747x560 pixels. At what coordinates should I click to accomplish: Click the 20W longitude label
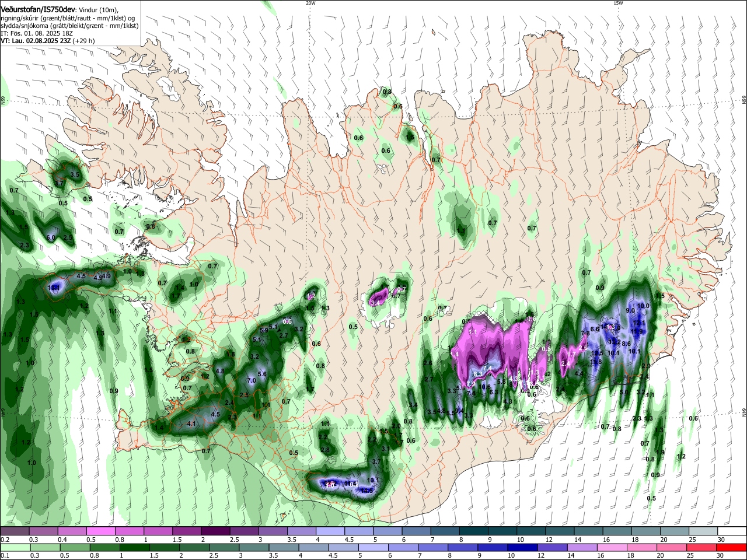tap(310, 3)
